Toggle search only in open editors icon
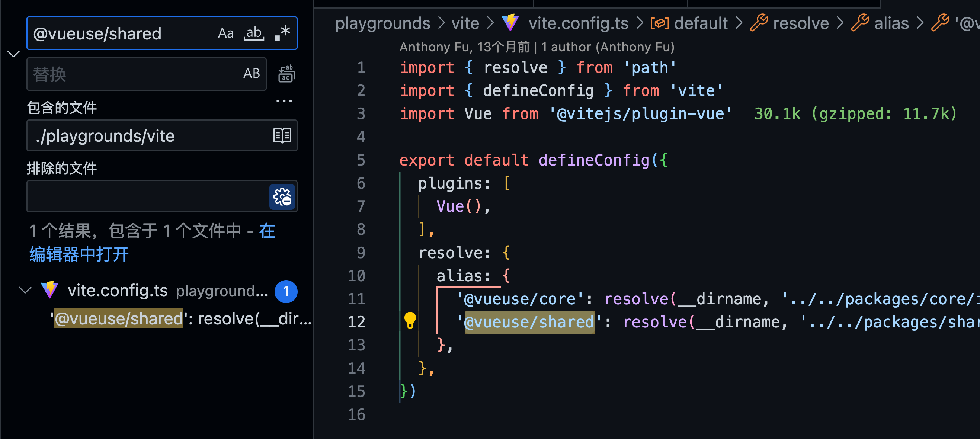The width and height of the screenshot is (980, 439). (282, 135)
